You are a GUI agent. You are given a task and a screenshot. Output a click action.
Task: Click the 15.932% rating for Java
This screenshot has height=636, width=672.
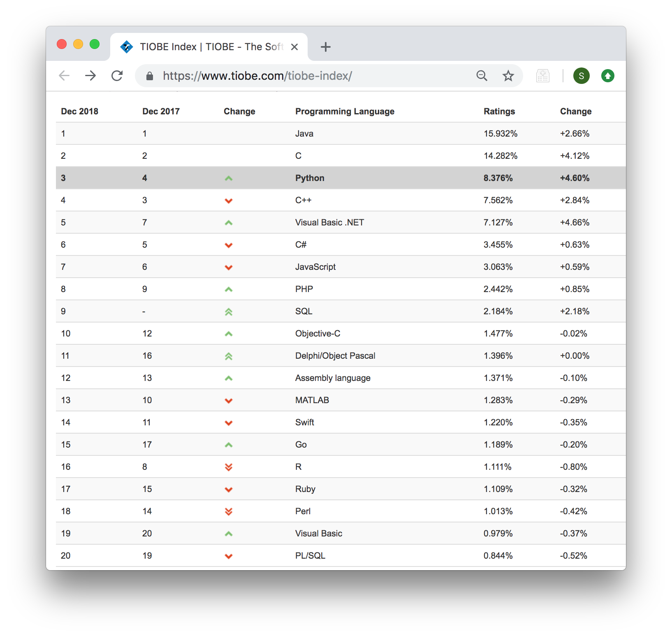pos(501,134)
